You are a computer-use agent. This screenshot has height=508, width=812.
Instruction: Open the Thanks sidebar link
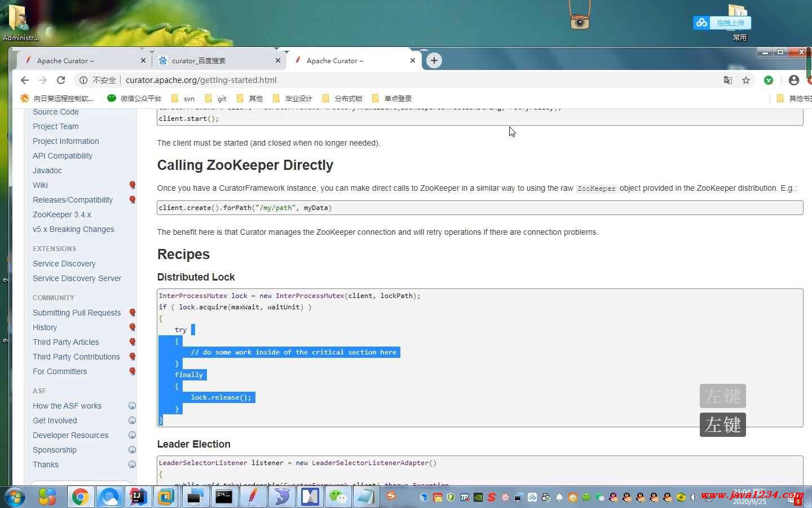[x=46, y=465]
